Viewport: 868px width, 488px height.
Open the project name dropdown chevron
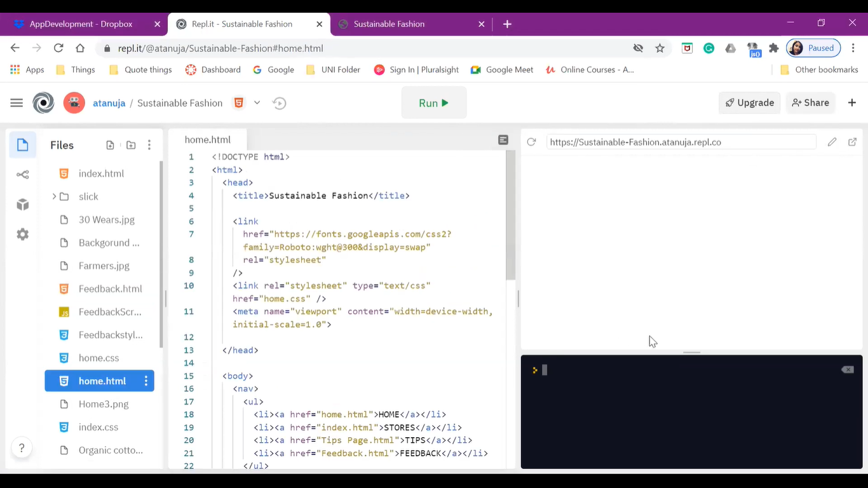(257, 103)
